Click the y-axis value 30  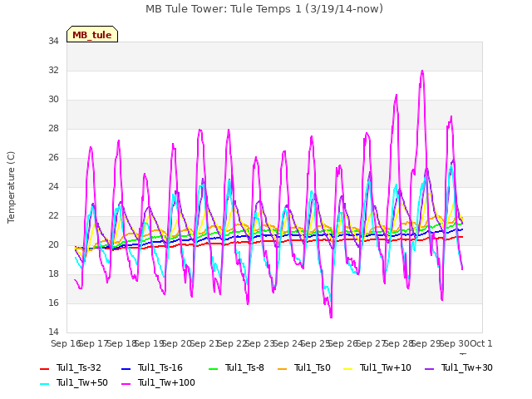point(53,100)
